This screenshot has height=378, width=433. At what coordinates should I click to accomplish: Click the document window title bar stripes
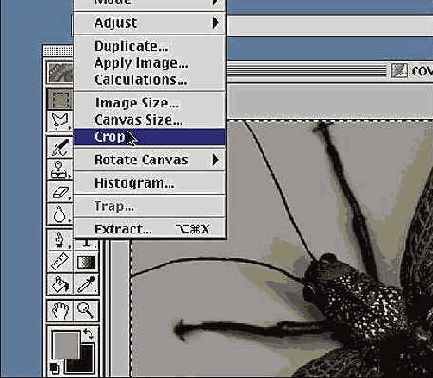[x=306, y=71]
